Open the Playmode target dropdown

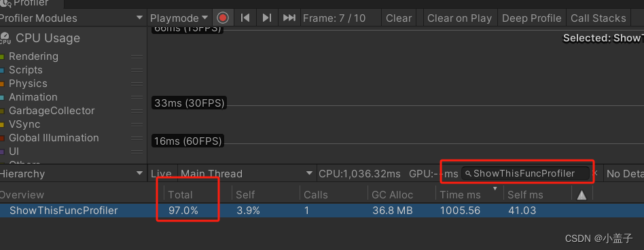(179, 18)
